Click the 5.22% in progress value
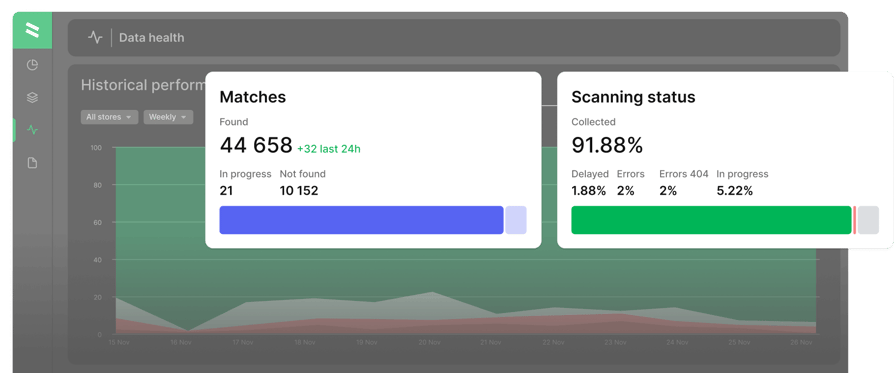Viewport: 896px width, 373px height. (x=735, y=191)
